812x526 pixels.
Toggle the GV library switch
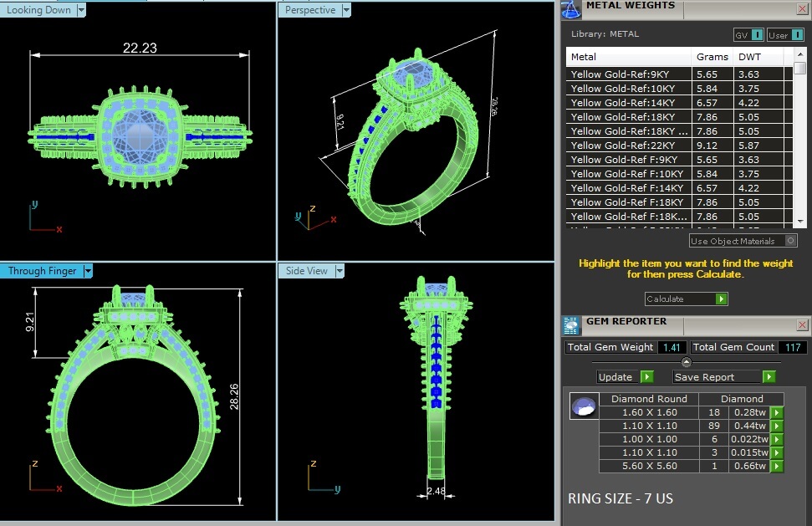point(756,35)
